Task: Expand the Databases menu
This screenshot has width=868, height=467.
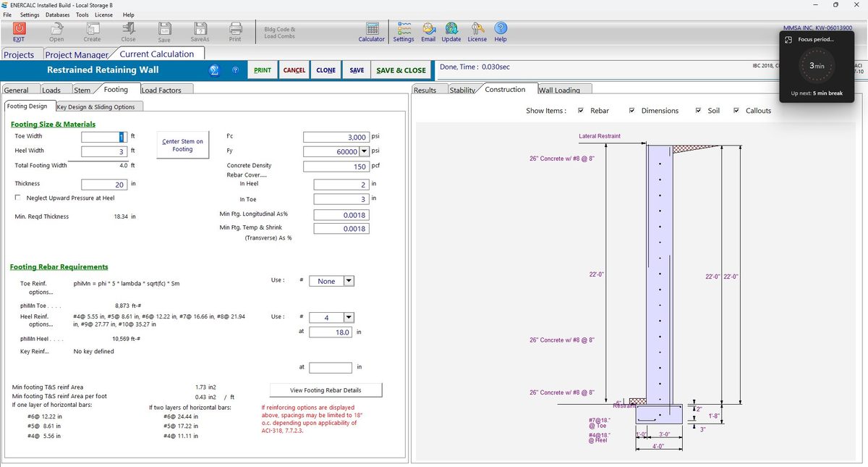Action: [x=57, y=14]
